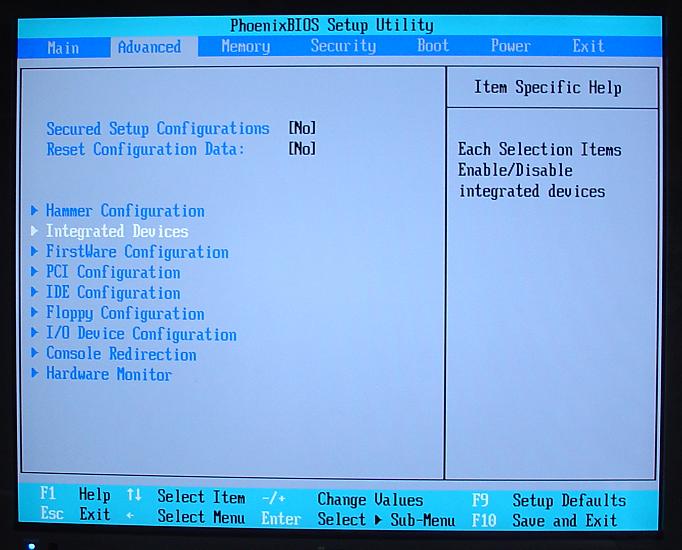This screenshot has height=550, width=682.
Task: Open the Memory tab
Action: point(246,46)
